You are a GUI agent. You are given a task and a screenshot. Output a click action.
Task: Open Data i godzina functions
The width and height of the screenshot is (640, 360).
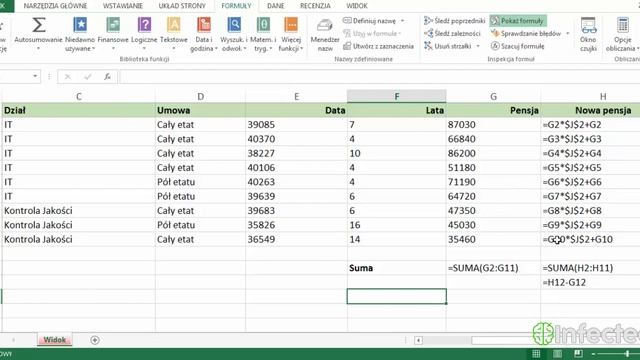pyautogui.click(x=204, y=25)
